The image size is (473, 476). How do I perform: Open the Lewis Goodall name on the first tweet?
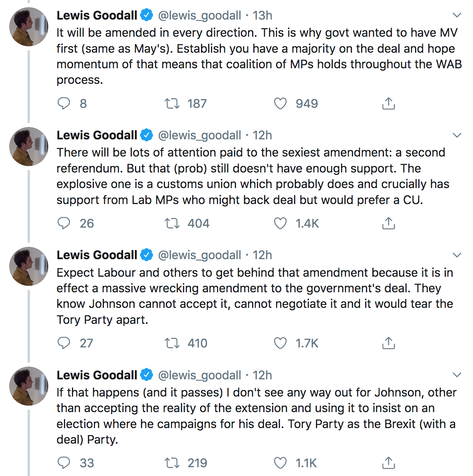pos(97,15)
